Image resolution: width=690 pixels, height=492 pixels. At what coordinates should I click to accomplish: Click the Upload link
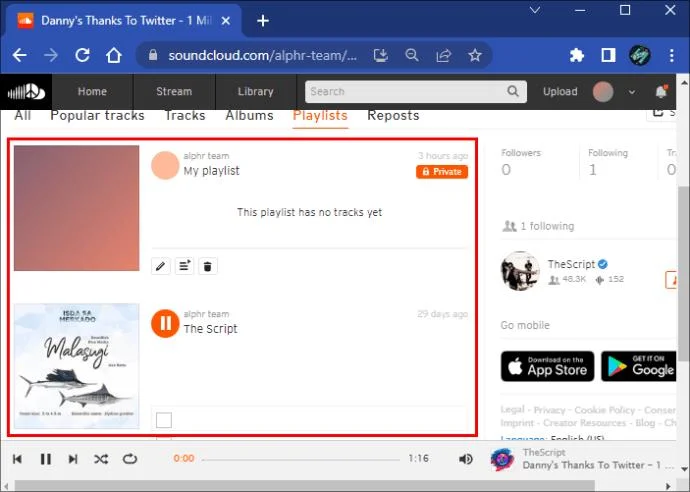(x=560, y=92)
